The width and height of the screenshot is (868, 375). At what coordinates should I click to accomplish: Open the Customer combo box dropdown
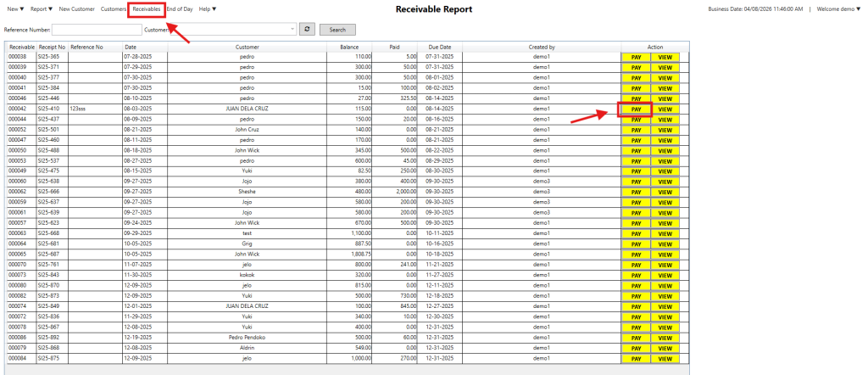292,29
